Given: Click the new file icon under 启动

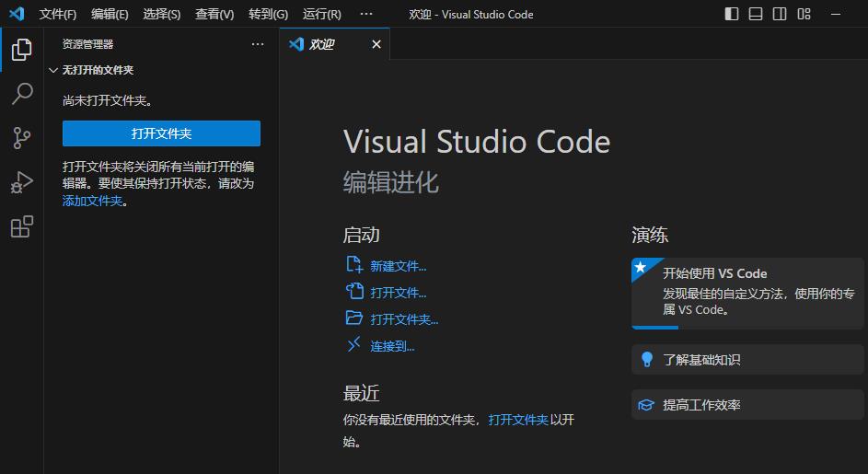Looking at the screenshot, I should [353, 265].
